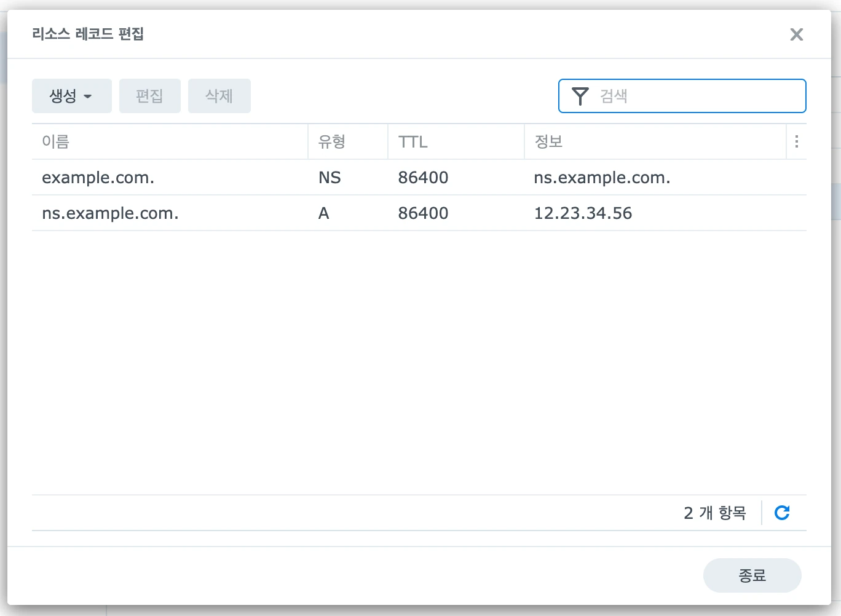Sort by the 정보 column header
The width and height of the screenshot is (841, 616).
point(655,142)
